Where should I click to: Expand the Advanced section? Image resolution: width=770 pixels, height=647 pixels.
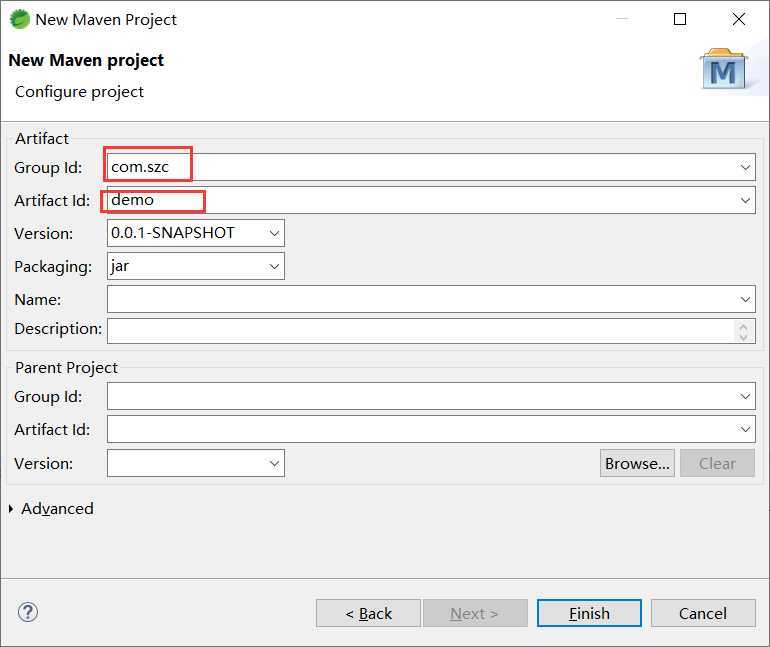tap(11, 509)
